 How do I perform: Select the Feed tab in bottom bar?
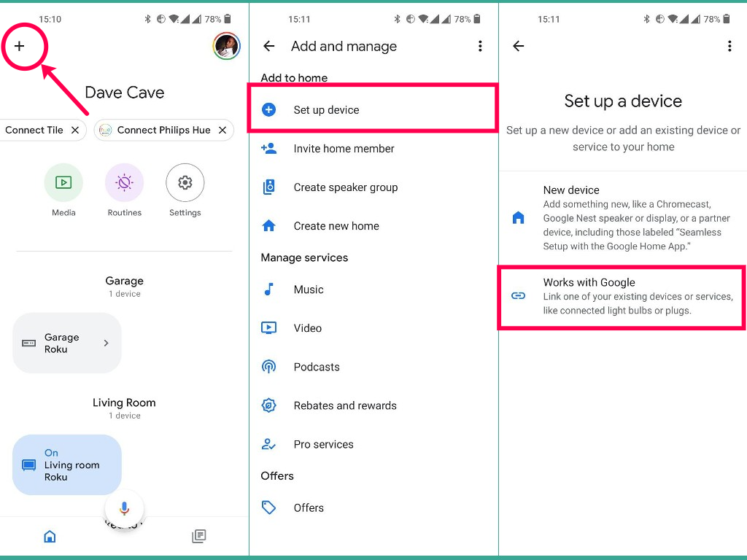[198, 536]
